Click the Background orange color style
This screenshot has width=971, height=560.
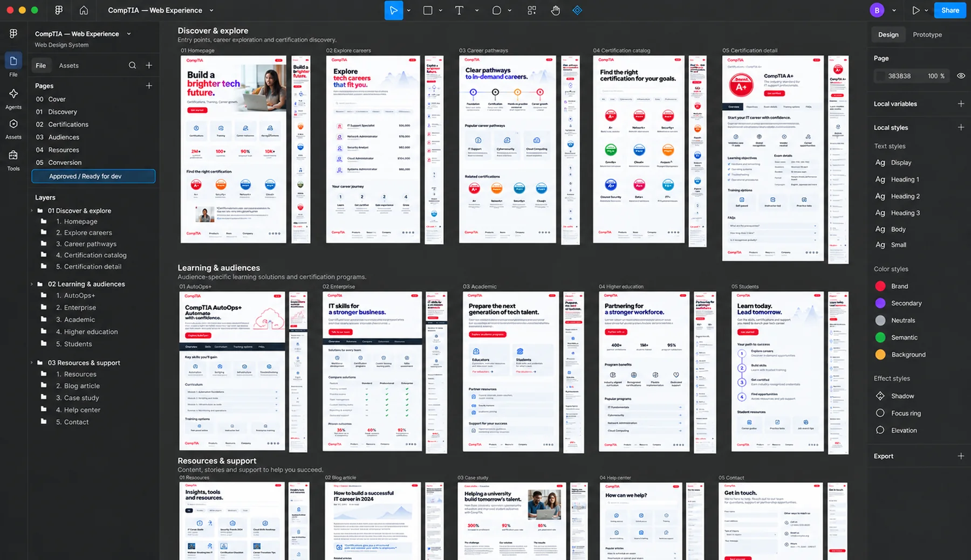(900, 355)
